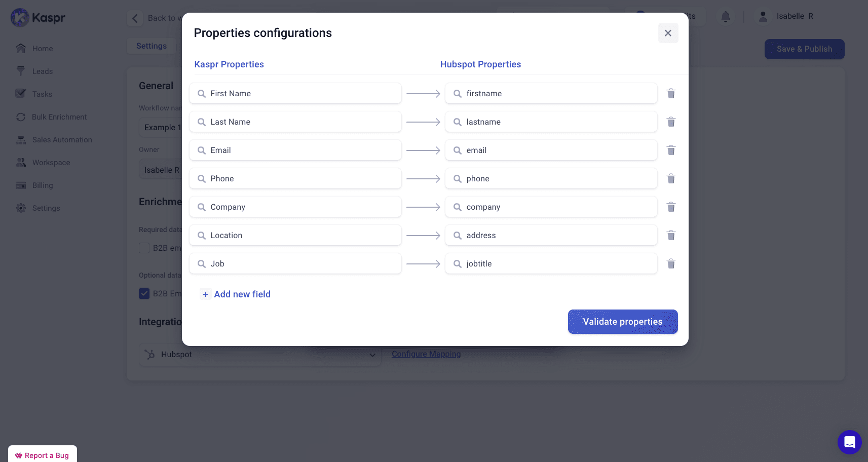Open Sales Automation
868x462 pixels.
tap(62, 139)
